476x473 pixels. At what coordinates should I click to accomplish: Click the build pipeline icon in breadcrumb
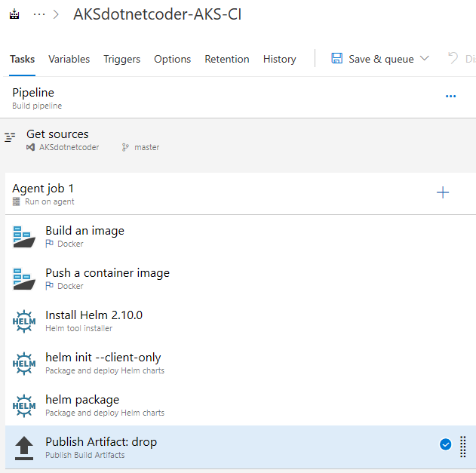[14, 15]
